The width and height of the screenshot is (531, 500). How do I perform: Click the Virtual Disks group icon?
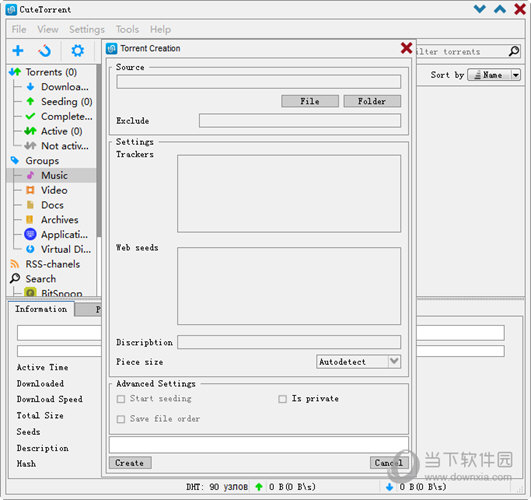tap(30, 249)
